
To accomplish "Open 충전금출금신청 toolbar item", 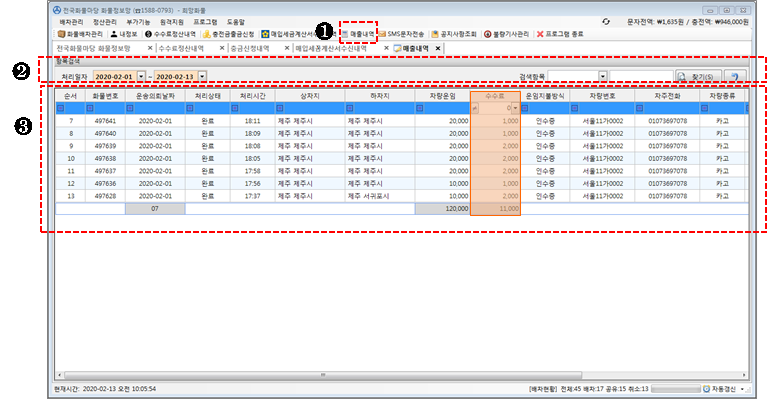I will coord(228,34).
